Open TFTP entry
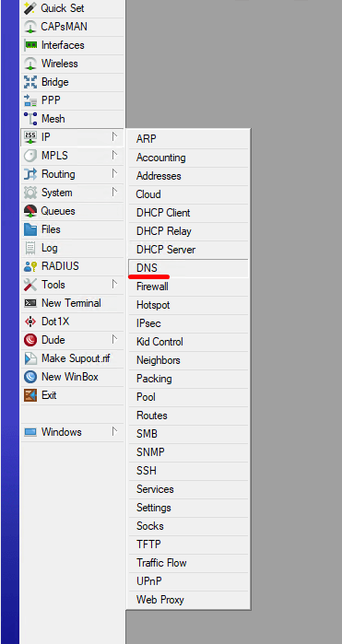The height and width of the screenshot is (644, 342). (x=189, y=544)
